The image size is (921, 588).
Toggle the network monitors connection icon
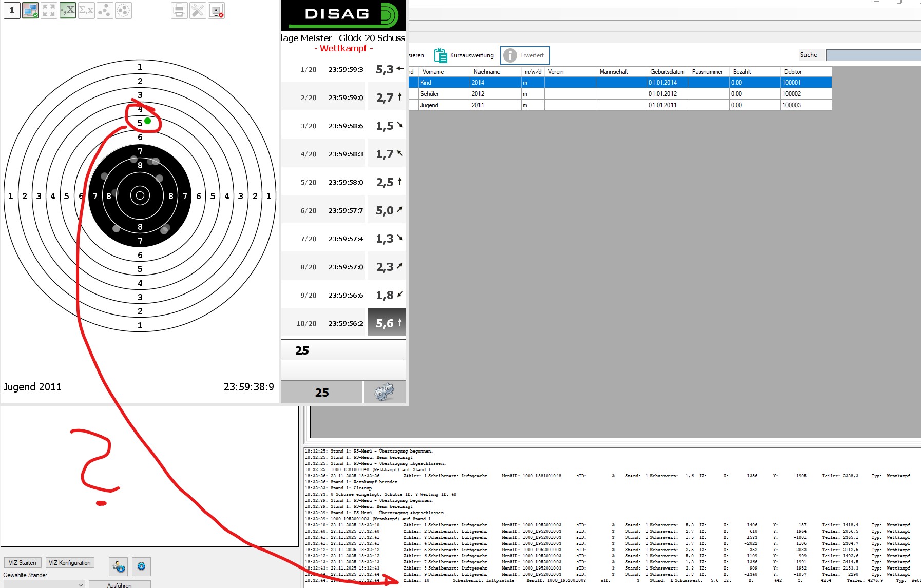tap(30, 10)
